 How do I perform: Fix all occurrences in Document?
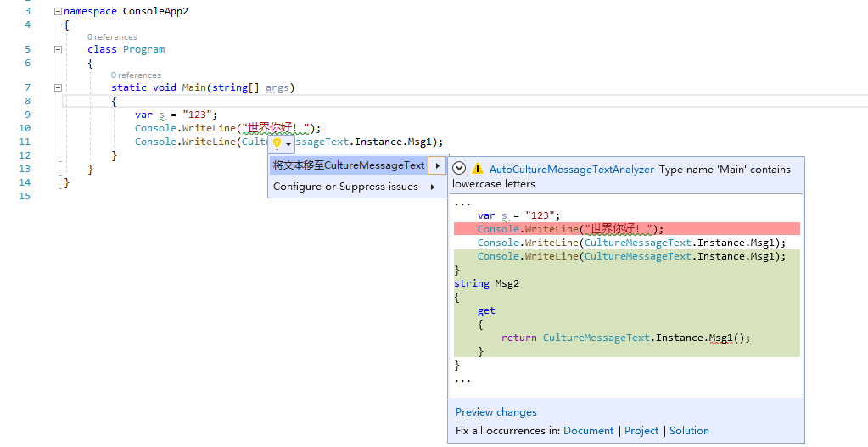coord(589,430)
